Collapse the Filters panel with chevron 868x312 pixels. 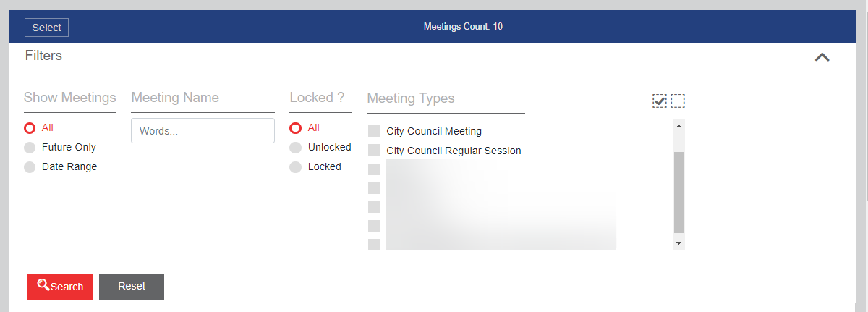pos(822,56)
